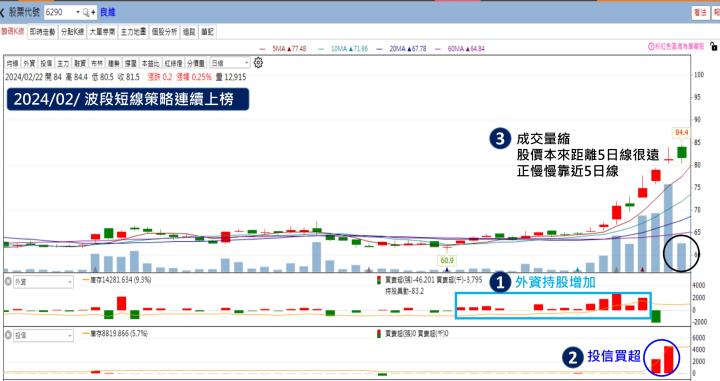Image resolution: width=720 pixels, height=381 pixels.
Task: Click the 60.9 low price label on the chart
Action: [x=447, y=260]
